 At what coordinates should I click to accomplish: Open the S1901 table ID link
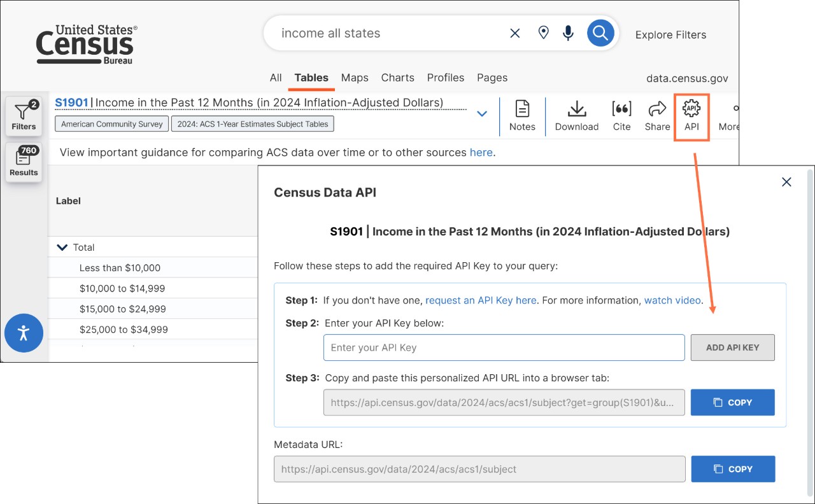click(71, 102)
